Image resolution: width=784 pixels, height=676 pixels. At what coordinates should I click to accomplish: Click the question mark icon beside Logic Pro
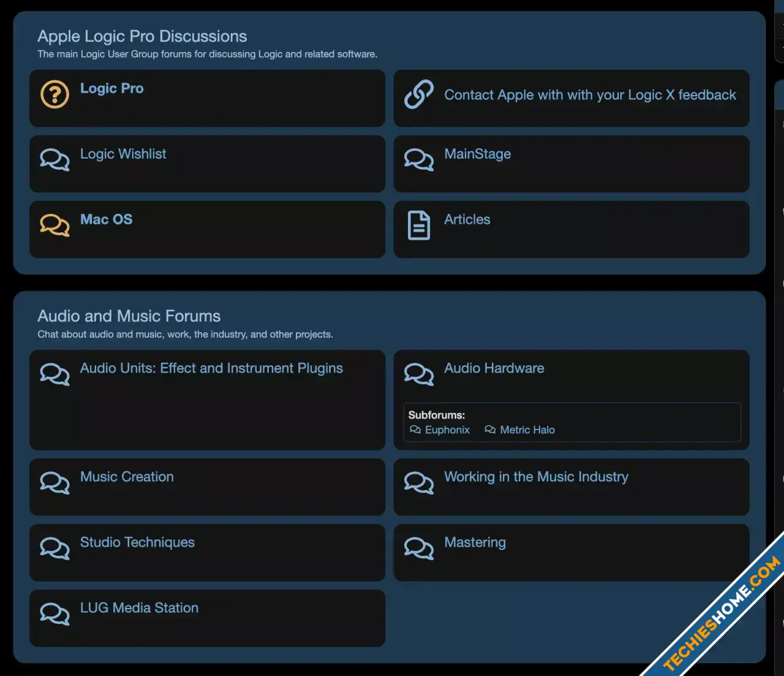(x=55, y=94)
